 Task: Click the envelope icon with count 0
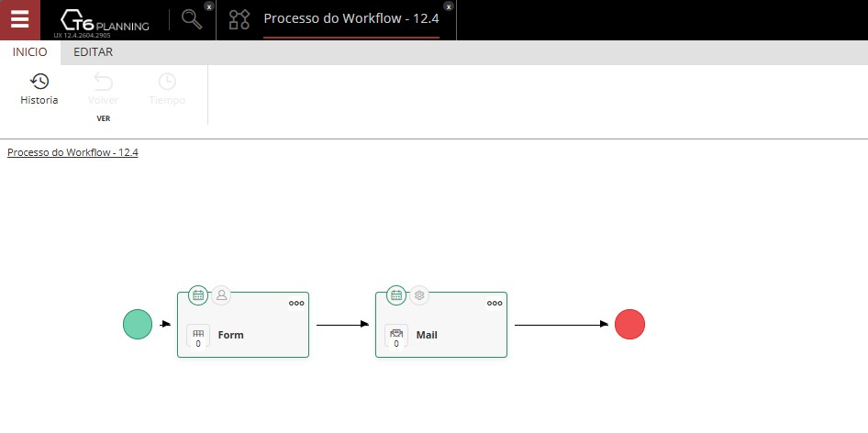tap(395, 336)
